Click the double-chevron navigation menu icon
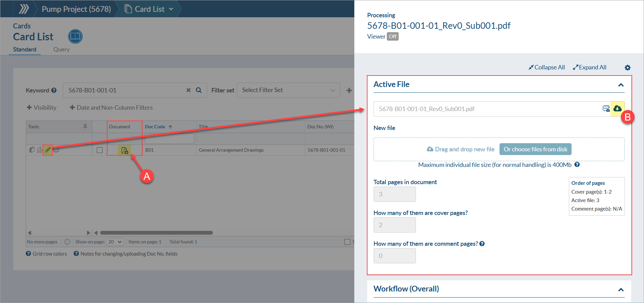The height and width of the screenshot is (303, 644). pyautogui.click(x=24, y=9)
